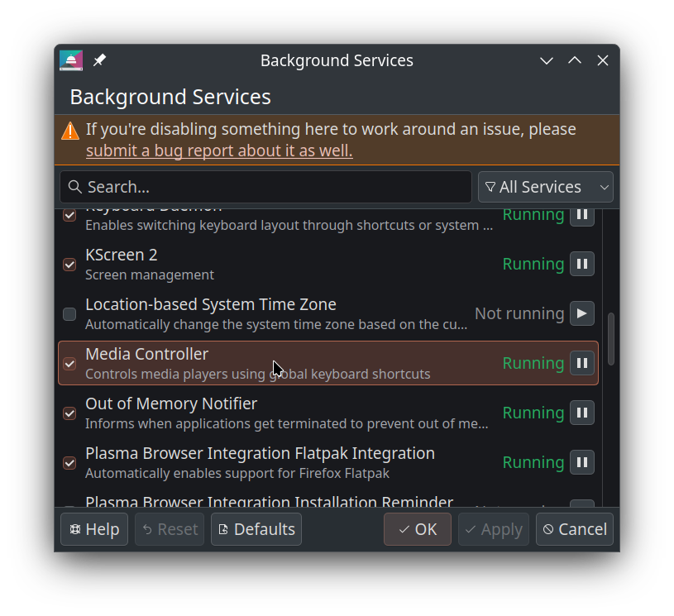Start the Location-based System Time Zone service

(x=582, y=314)
